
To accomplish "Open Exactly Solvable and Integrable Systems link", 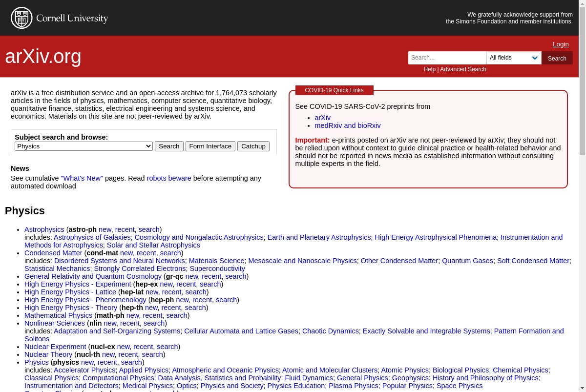I will pyautogui.click(x=426, y=331).
